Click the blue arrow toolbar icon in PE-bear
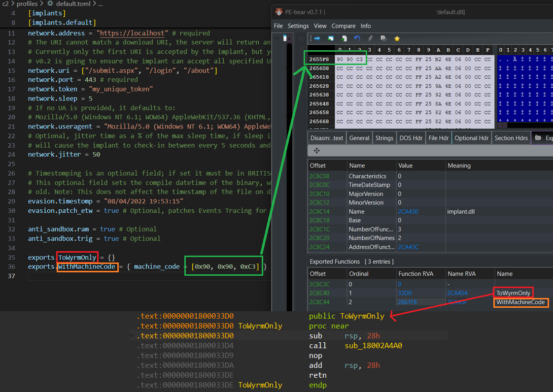 [317, 38]
